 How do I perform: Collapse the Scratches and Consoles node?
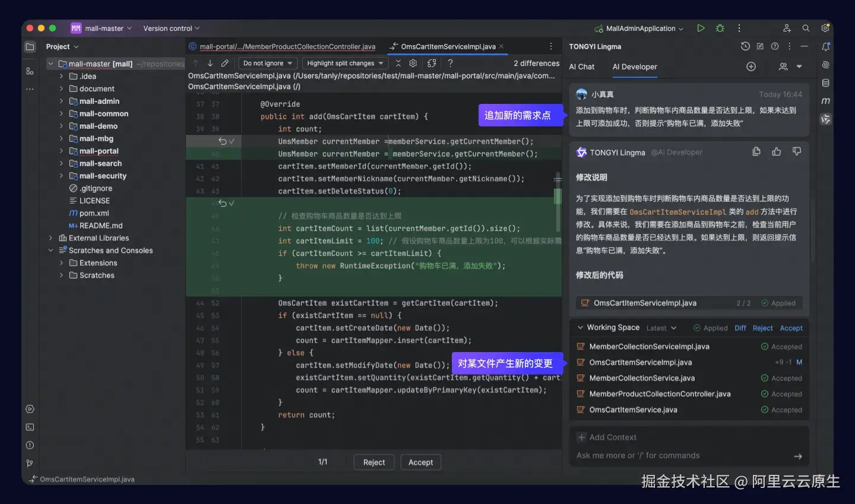50,251
